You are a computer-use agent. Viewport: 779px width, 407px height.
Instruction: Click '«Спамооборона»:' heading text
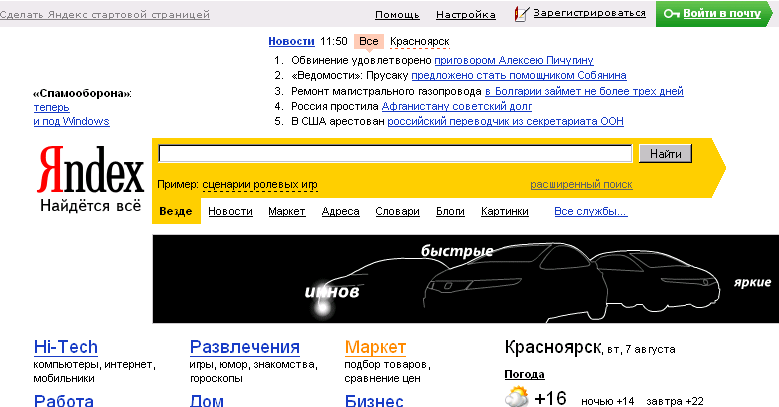point(82,93)
